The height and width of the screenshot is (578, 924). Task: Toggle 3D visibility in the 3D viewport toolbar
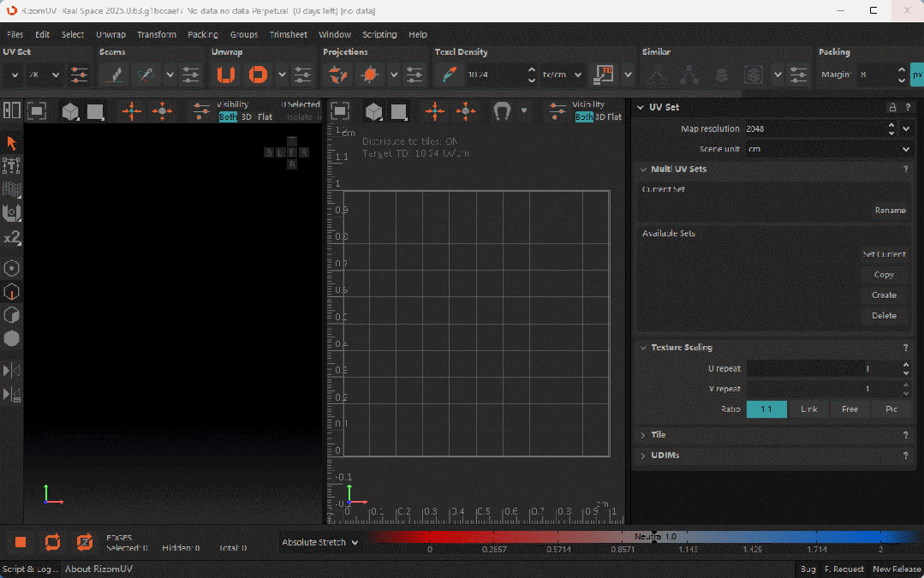pos(247,116)
